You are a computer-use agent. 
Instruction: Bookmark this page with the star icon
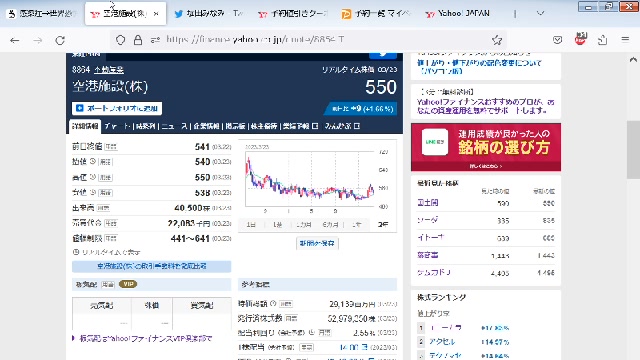497,40
